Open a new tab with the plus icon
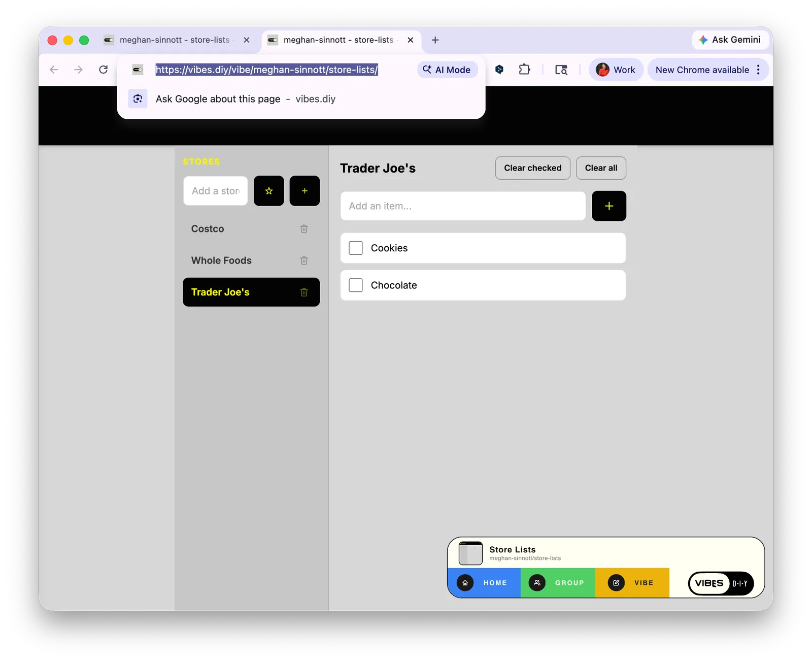The image size is (812, 662). point(435,40)
